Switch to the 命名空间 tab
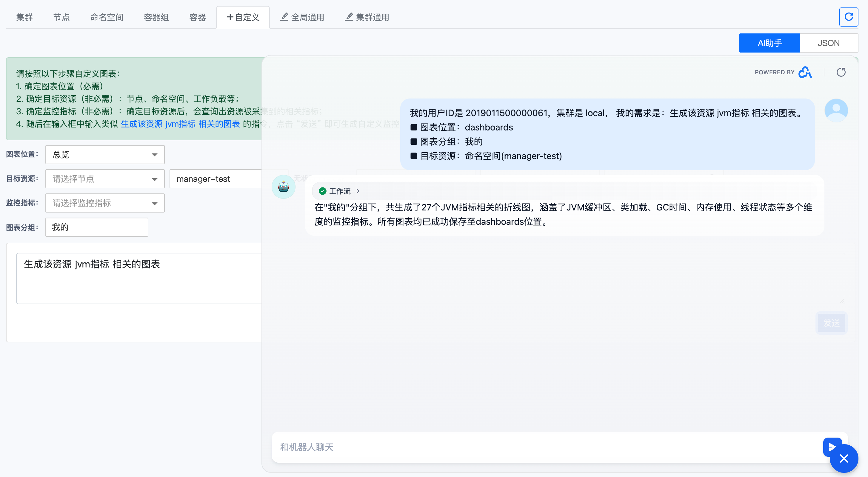868x477 pixels. pyautogui.click(x=107, y=17)
